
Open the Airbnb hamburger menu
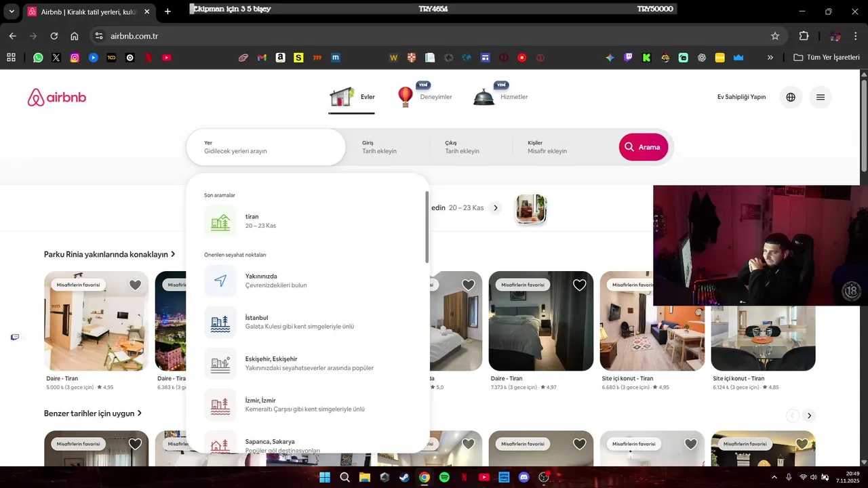tap(821, 97)
